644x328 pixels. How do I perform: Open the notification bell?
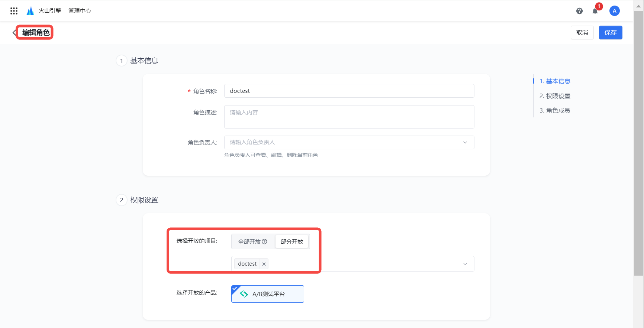pos(595,11)
